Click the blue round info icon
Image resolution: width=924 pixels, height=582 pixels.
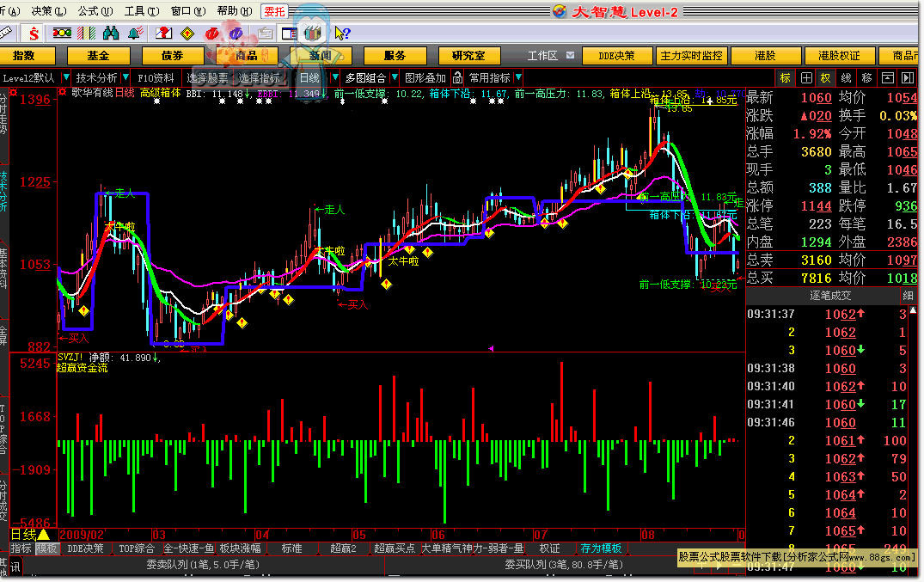236,34
